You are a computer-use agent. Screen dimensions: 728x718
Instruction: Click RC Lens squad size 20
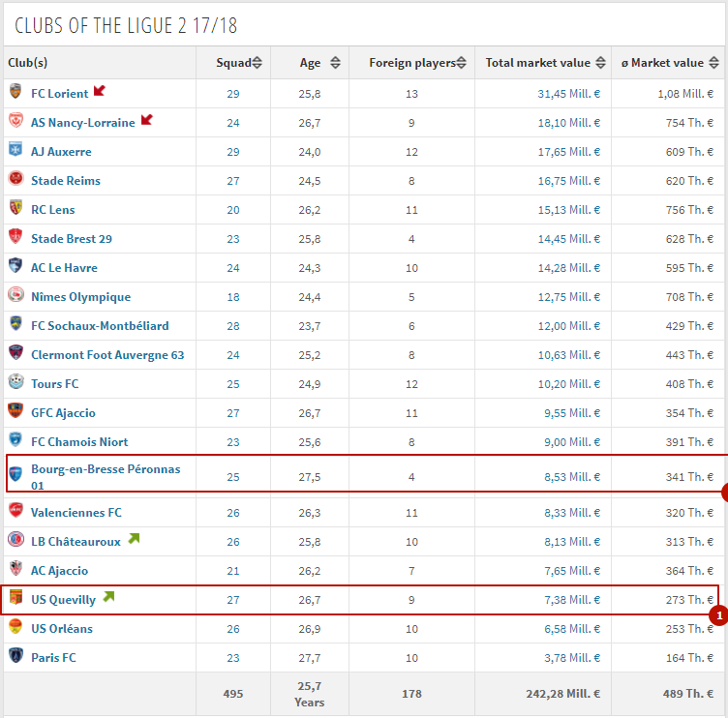pos(233,210)
